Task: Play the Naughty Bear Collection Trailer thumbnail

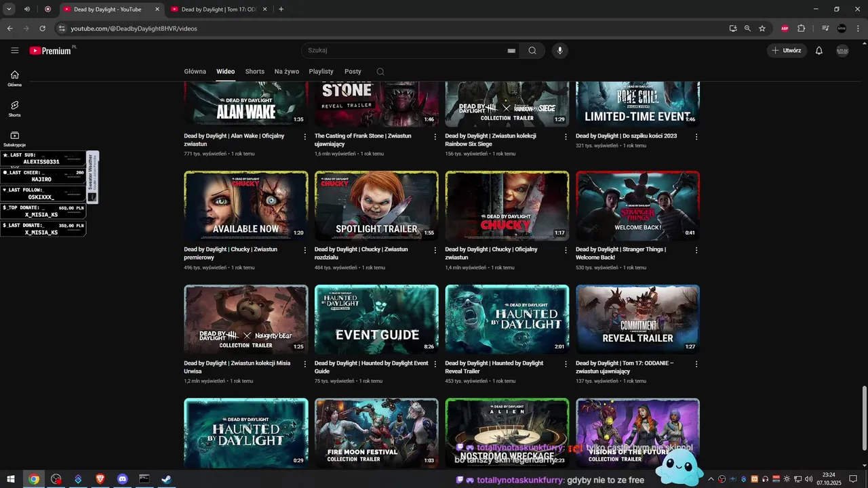Action: coord(246,319)
